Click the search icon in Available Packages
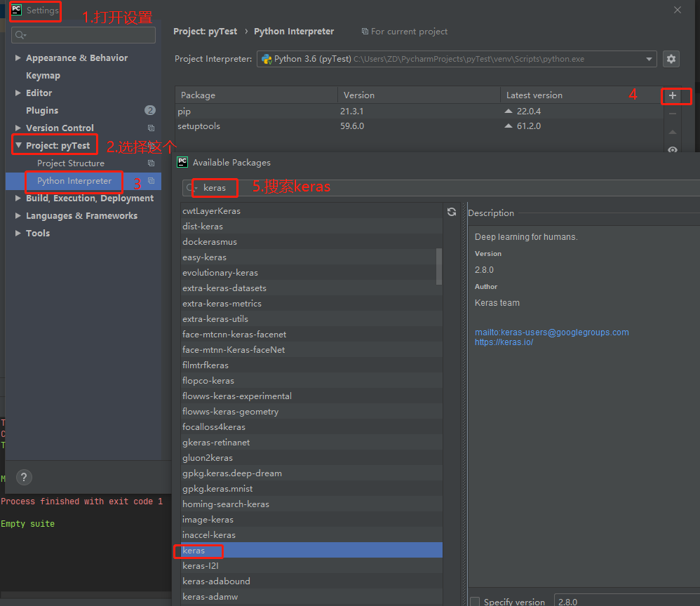 [x=191, y=188]
